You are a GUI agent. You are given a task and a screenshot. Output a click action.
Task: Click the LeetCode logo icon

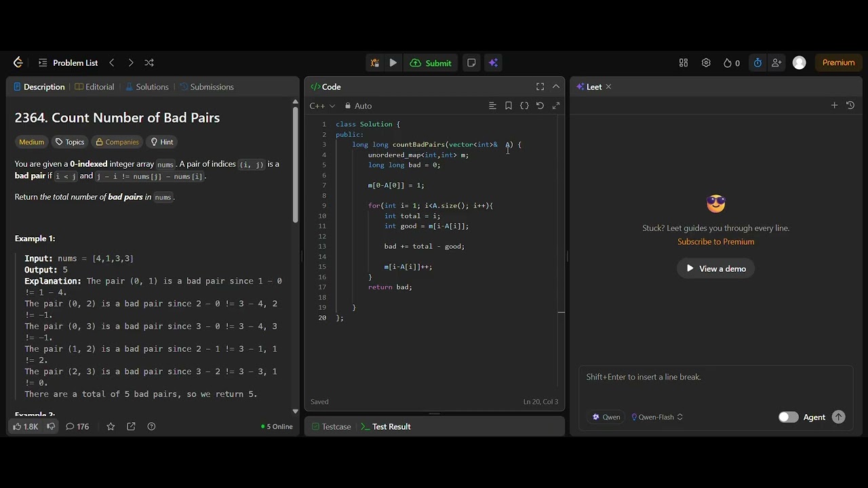click(18, 62)
